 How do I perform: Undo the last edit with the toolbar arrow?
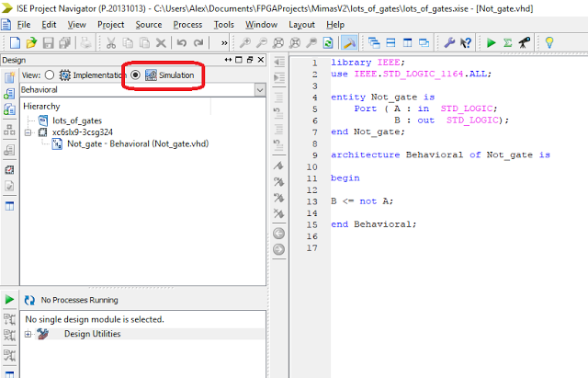[182, 43]
